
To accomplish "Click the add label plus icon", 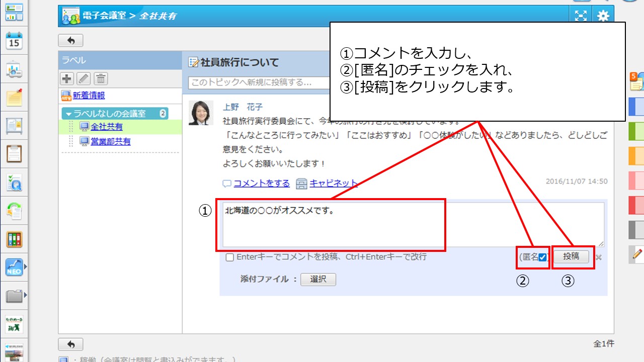I will [x=66, y=78].
